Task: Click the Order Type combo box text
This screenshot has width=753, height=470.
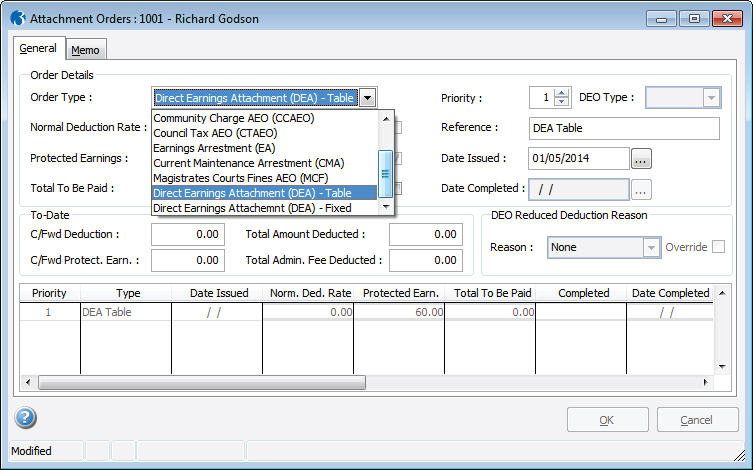Action: coord(255,98)
